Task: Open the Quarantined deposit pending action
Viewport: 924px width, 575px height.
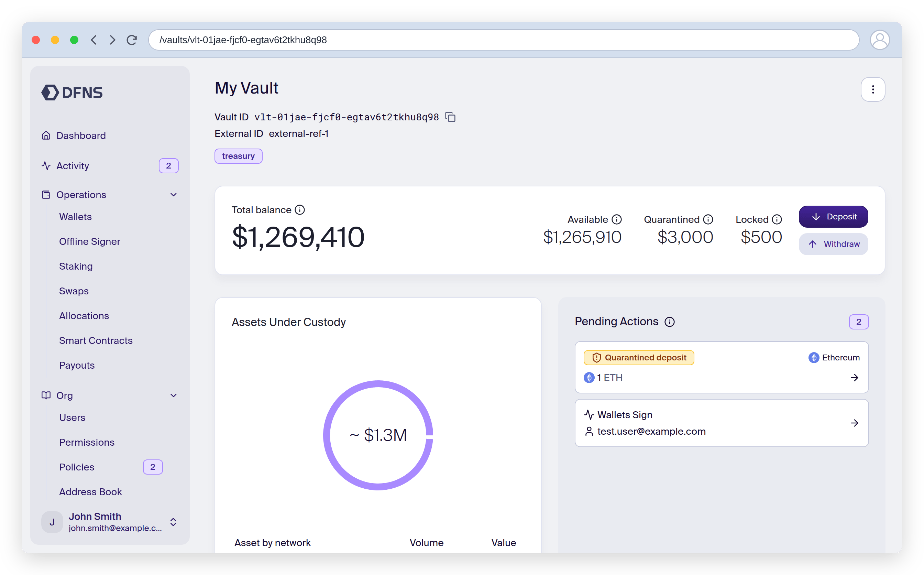Action: [x=722, y=367]
